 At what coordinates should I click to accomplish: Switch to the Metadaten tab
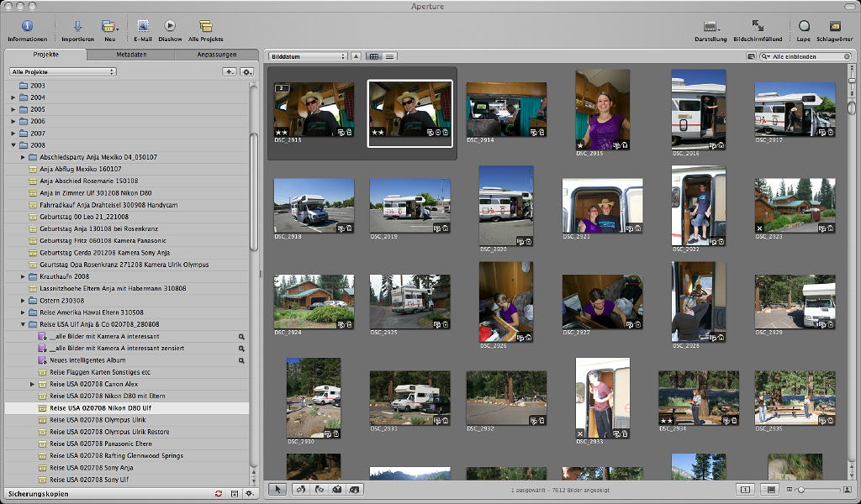pyautogui.click(x=131, y=55)
